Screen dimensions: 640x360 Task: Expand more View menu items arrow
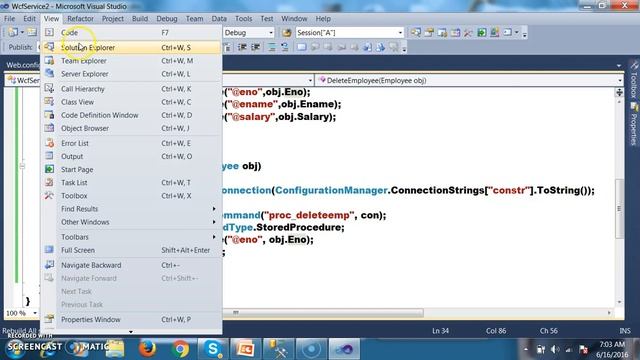(x=131, y=331)
